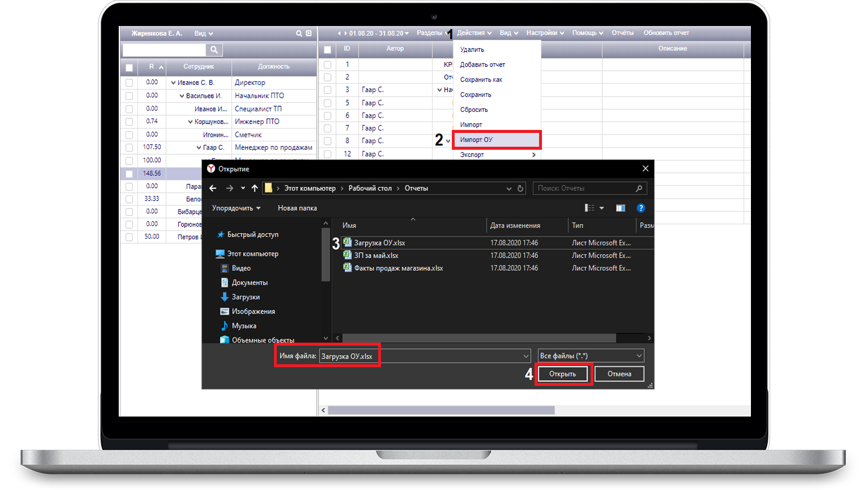Click the 'Поиск: Отчеты' search field

585,188
